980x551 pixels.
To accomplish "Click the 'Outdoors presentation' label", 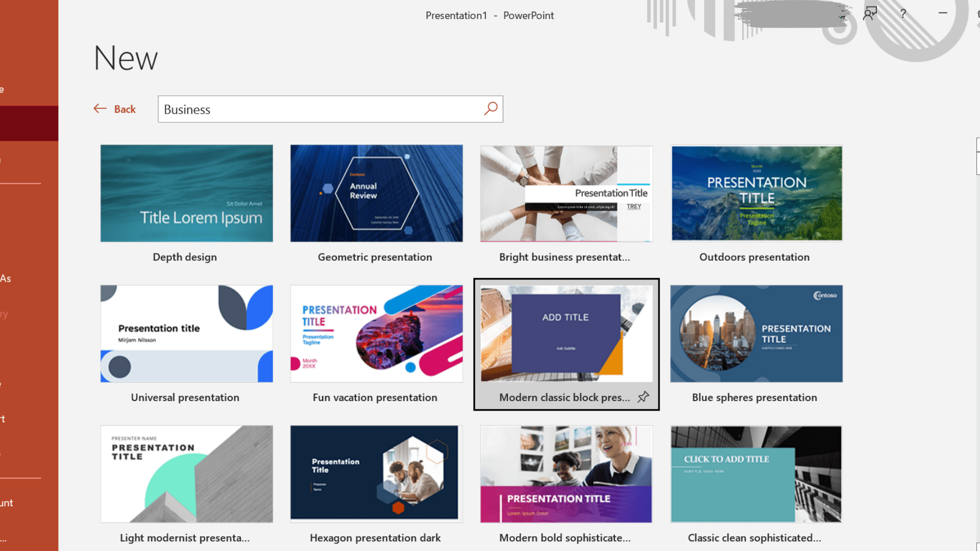I will pos(754,257).
